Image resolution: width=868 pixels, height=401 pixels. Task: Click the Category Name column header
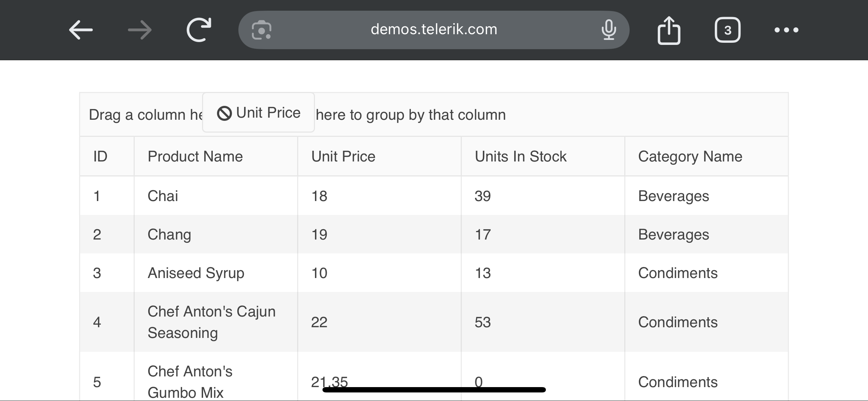point(690,156)
